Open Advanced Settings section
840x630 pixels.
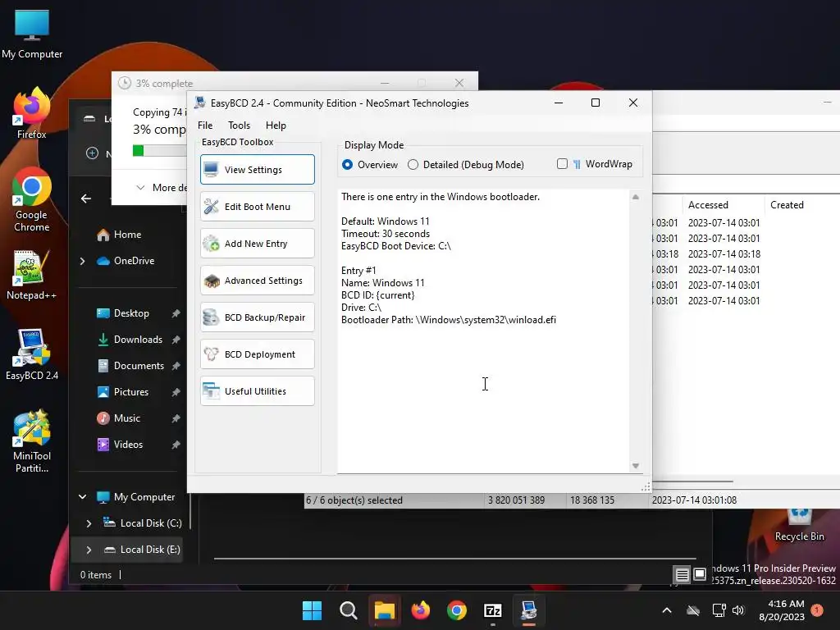click(x=257, y=281)
